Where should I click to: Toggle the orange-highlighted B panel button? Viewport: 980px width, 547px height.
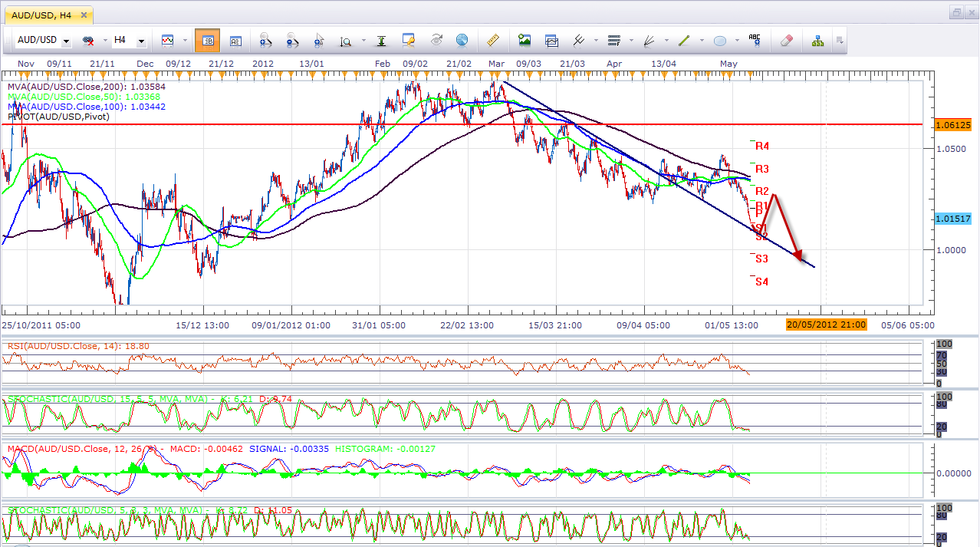208,40
